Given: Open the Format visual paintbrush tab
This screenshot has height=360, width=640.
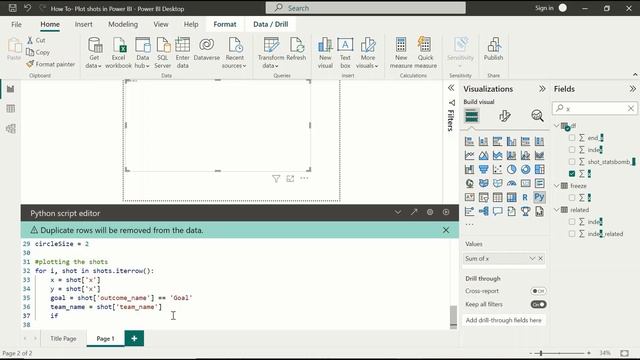Looking at the screenshot, I should coord(504,116).
